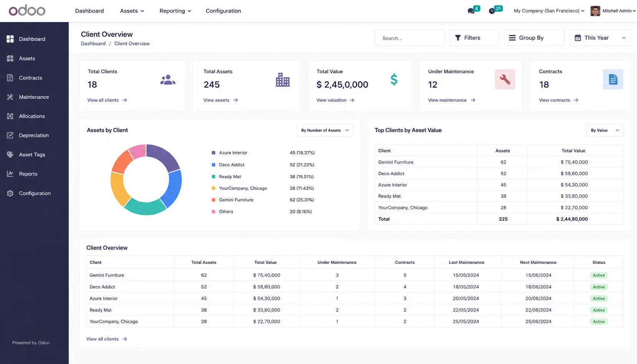This screenshot has height=364, width=637.
Task: Click the Group By lines icon
Action: 512,38
